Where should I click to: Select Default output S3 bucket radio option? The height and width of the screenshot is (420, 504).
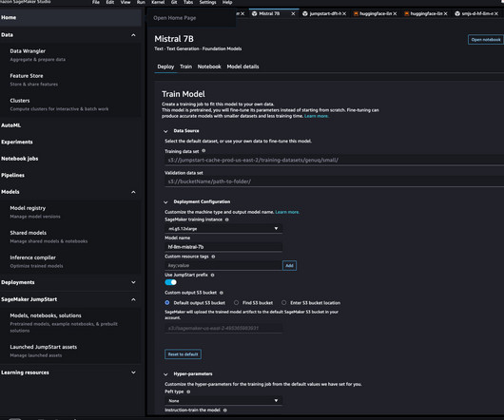point(167,302)
